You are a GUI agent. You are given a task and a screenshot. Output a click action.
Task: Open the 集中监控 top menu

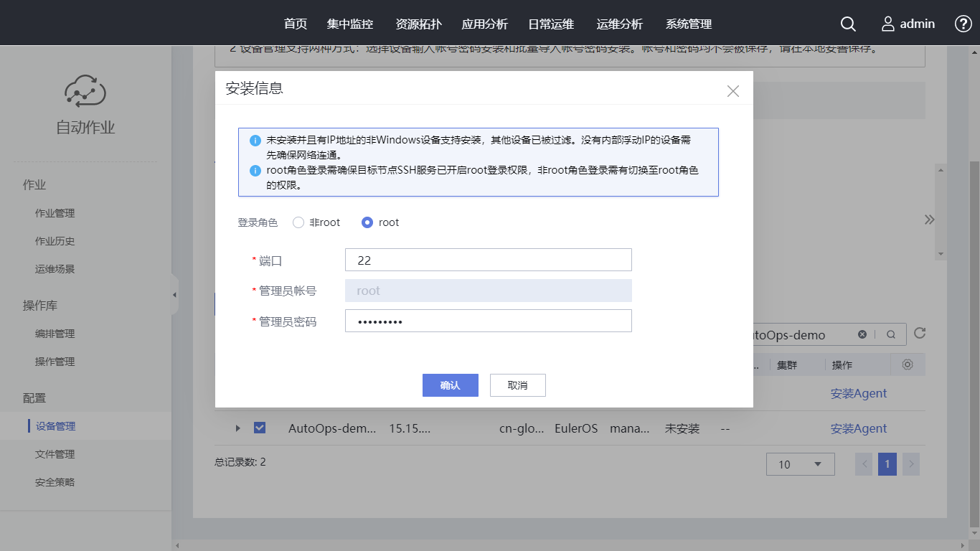pyautogui.click(x=349, y=24)
